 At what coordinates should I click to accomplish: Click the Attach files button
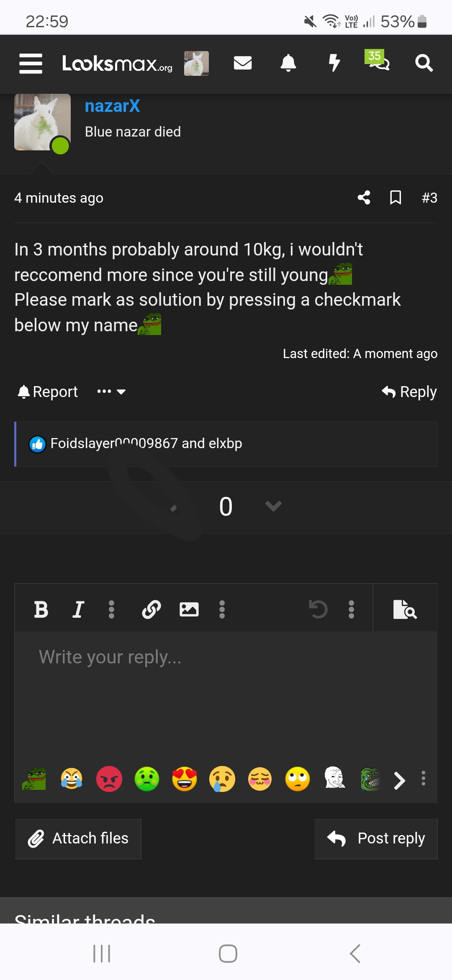click(78, 838)
